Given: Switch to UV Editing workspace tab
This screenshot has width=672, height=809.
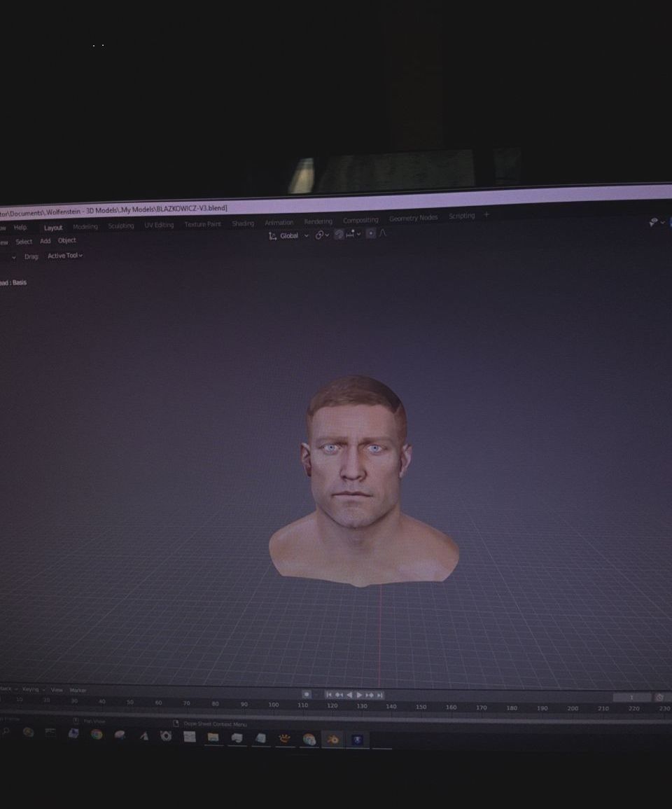Looking at the screenshot, I should [x=159, y=225].
